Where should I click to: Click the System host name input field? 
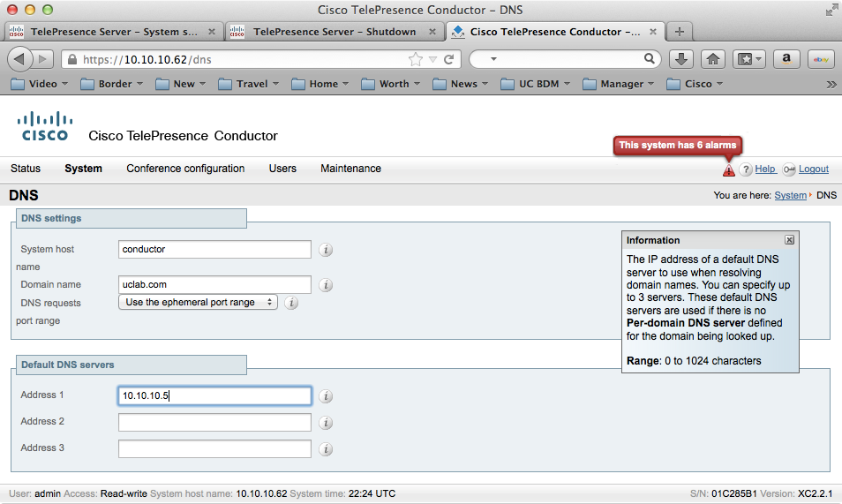pos(214,249)
